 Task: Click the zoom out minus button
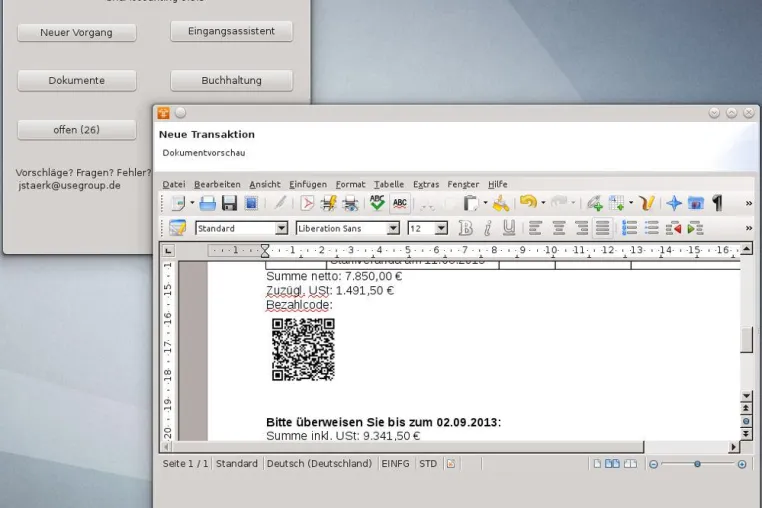pyautogui.click(x=654, y=464)
